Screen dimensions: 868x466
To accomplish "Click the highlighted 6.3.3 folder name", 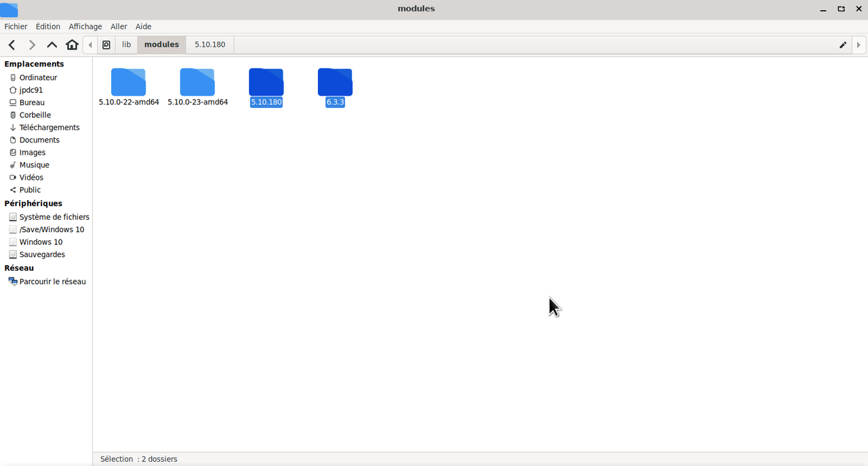I will point(335,102).
